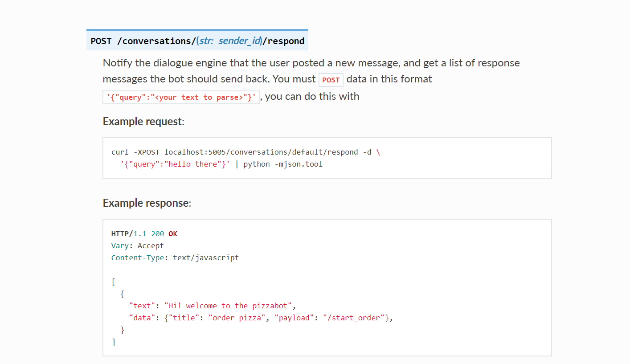The image size is (630, 364).
Task: Click the red POST inline code badge
Action: [x=331, y=80]
